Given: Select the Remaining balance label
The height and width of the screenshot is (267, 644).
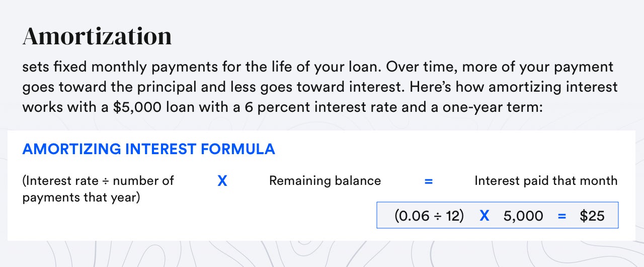Looking at the screenshot, I should 325,181.
